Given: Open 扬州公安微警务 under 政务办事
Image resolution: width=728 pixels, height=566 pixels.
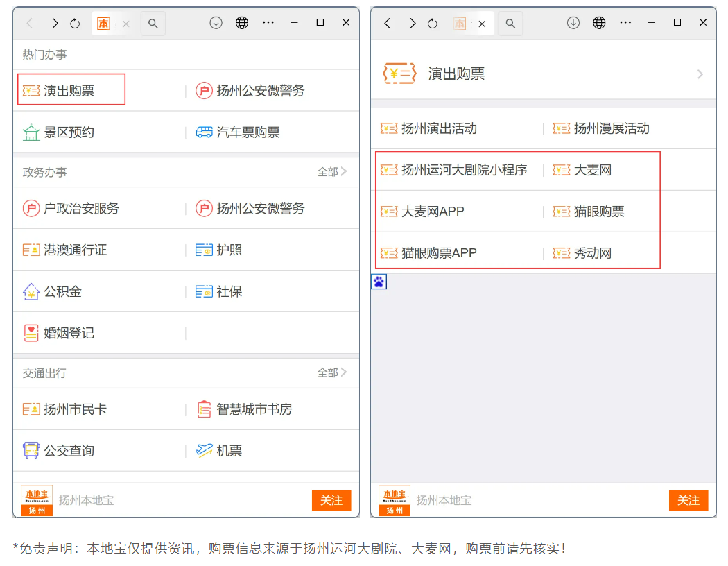Looking at the screenshot, I should click(x=250, y=208).
